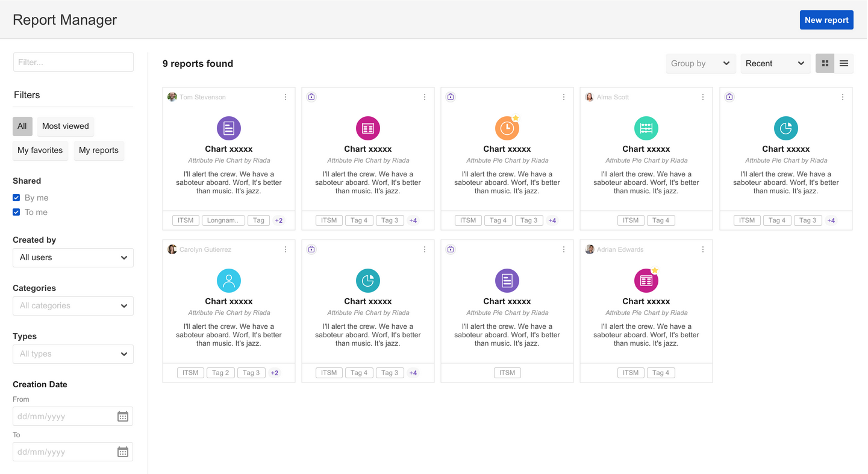
Task: Click the purple document icon on the ITSM-only card
Action: click(x=507, y=281)
